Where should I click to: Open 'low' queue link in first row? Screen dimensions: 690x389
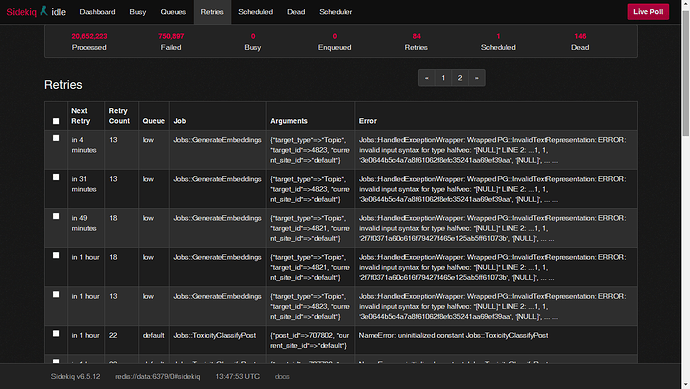click(x=148, y=140)
